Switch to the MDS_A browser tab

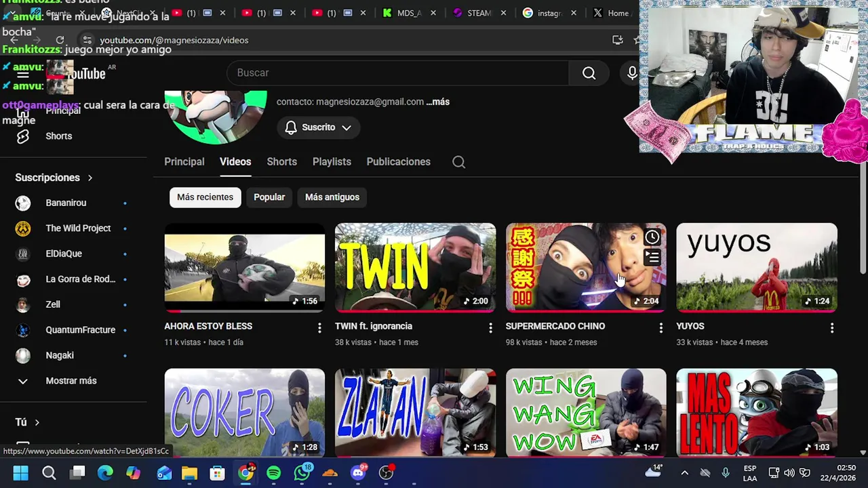tap(410, 13)
